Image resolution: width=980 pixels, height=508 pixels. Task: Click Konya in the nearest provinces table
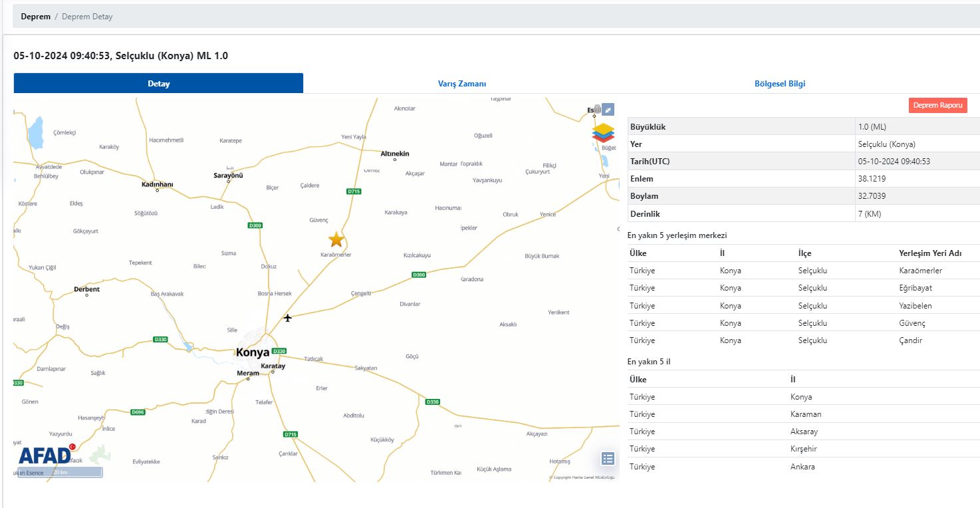800,397
